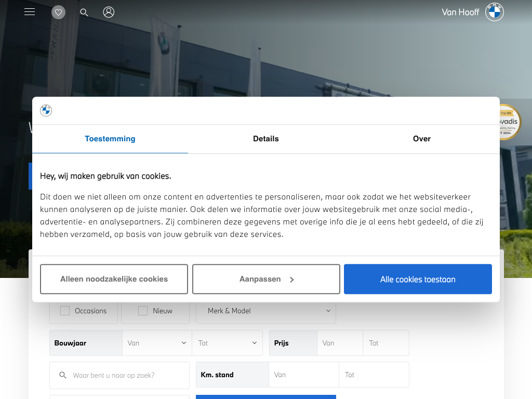Image resolution: width=532 pixels, height=399 pixels.
Task: Tick the Nieuw checkbox
Action: point(143,311)
